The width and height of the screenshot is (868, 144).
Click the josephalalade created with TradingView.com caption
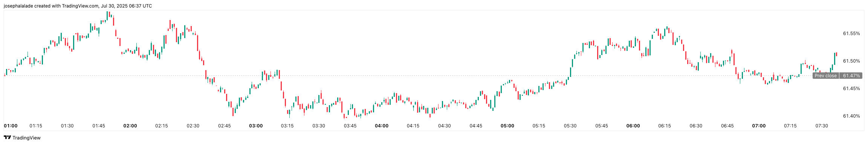coord(78,6)
